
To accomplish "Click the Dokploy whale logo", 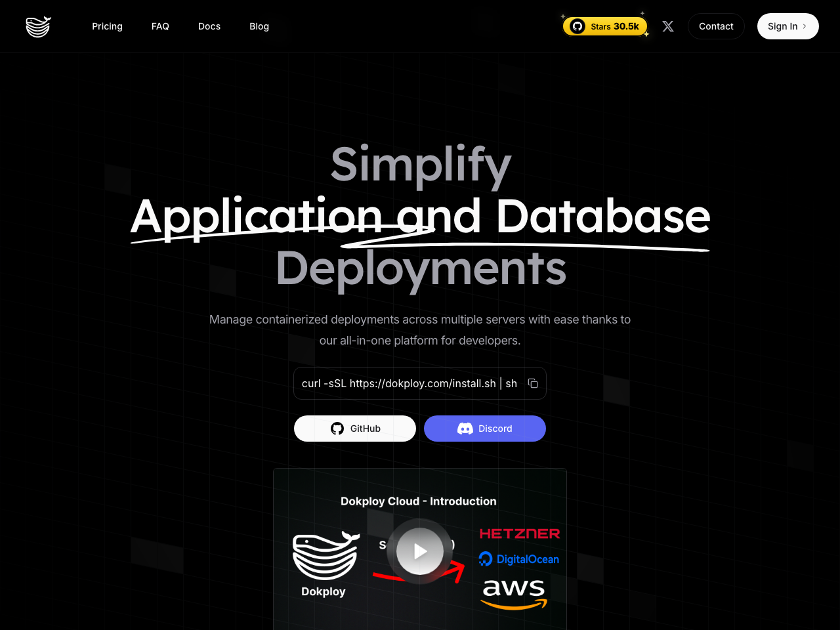I will (37, 26).
